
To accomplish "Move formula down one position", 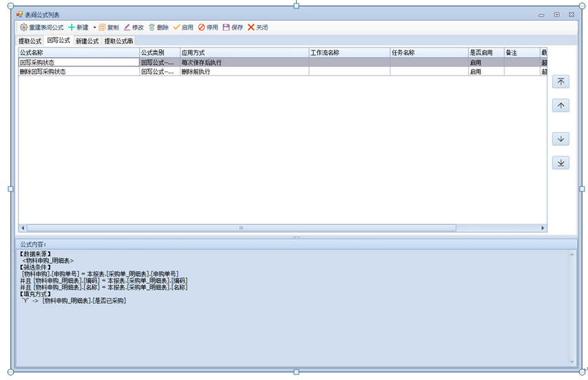I will (560, 140).
